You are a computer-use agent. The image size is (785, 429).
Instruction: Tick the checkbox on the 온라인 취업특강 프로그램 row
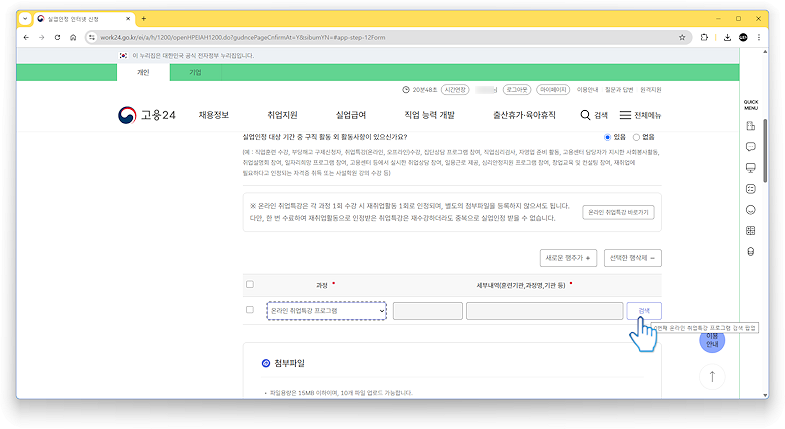[250, 310]
